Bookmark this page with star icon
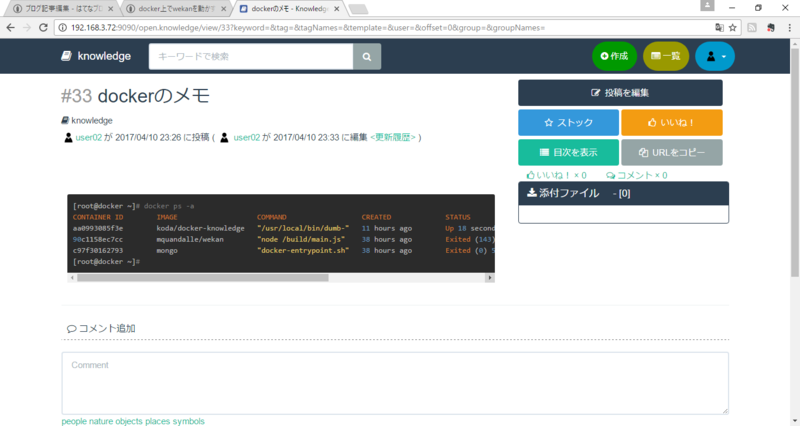Viewport: 800px width, 426px height. click(x=733, y=28)
